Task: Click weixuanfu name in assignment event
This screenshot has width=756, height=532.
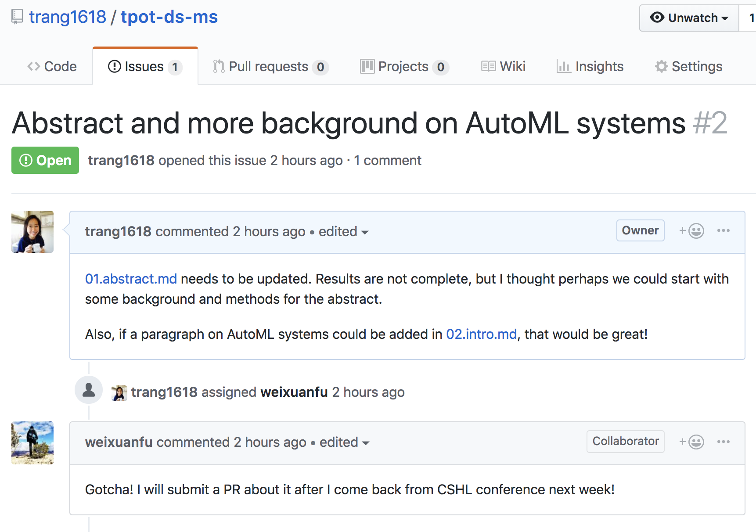Action: pos(294,392)
